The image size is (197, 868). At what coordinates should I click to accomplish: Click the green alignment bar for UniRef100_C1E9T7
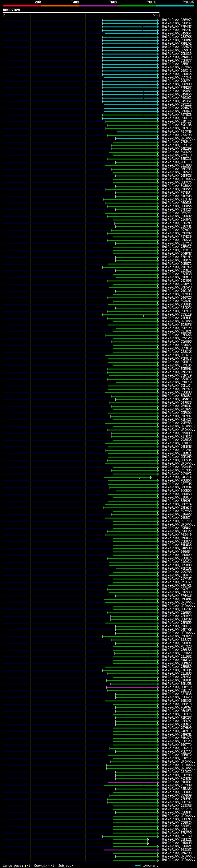(132, 128)
